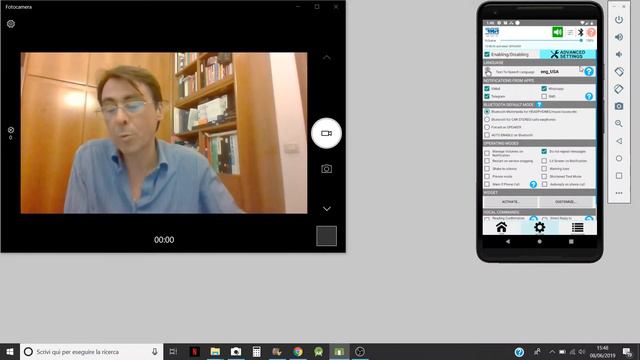Open Windows notification center
The width and height of the screenshot is (640, 360).
pyautogui.click(x=627, y=351)
